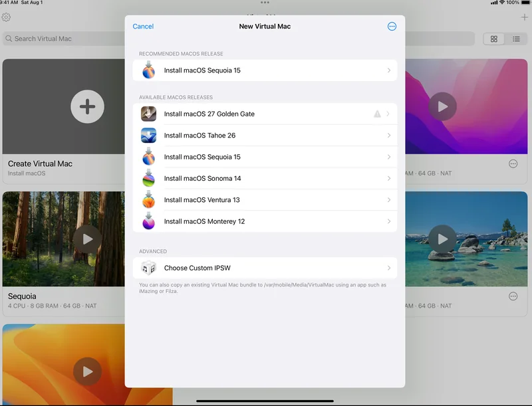This screenshot has height=406, width=532.
Task: Click the battery status icon
Action: [526, 3]
